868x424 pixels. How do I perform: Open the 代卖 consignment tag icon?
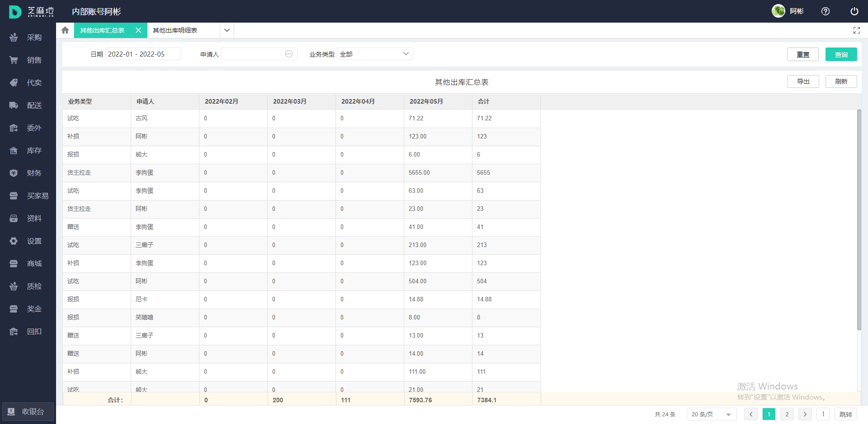14,83
